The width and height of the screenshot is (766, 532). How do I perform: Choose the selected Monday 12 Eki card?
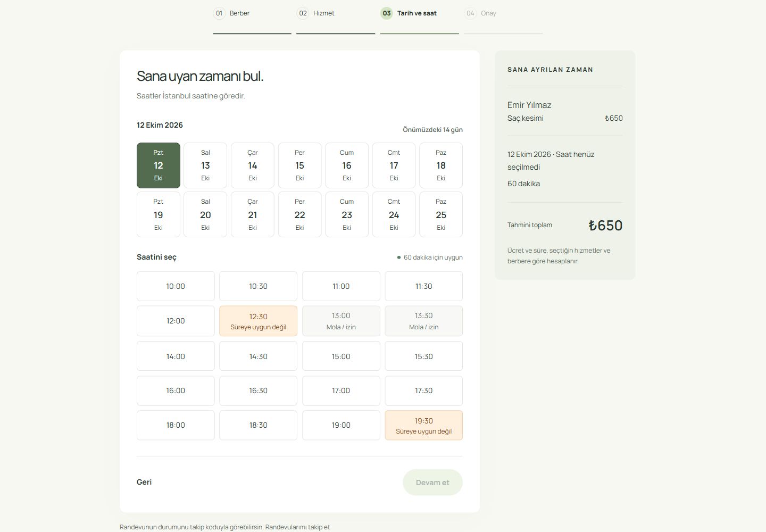159,165
